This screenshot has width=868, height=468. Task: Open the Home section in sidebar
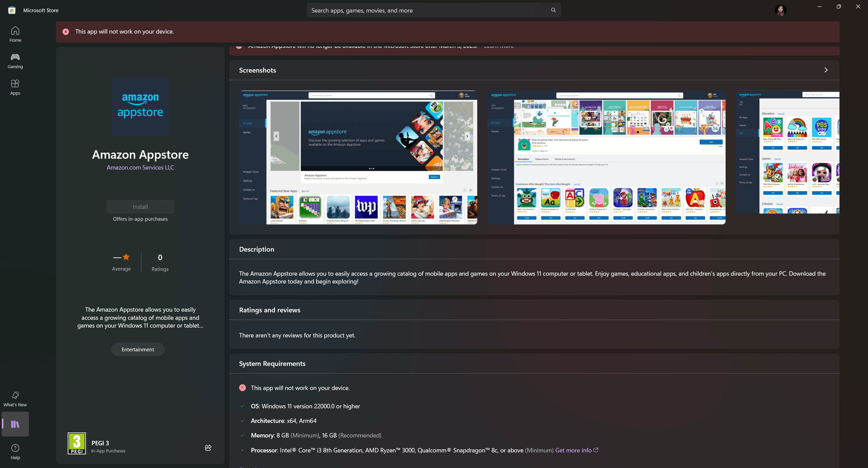(15, 34)
